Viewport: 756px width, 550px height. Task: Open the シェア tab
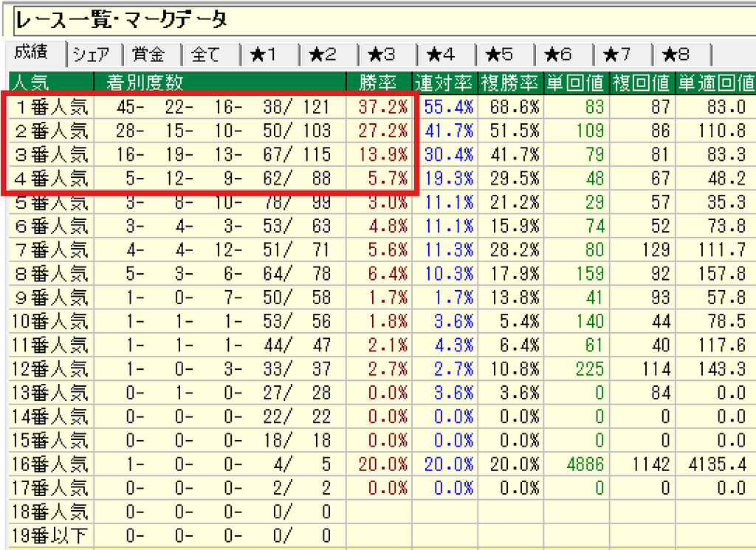[94, 55]
